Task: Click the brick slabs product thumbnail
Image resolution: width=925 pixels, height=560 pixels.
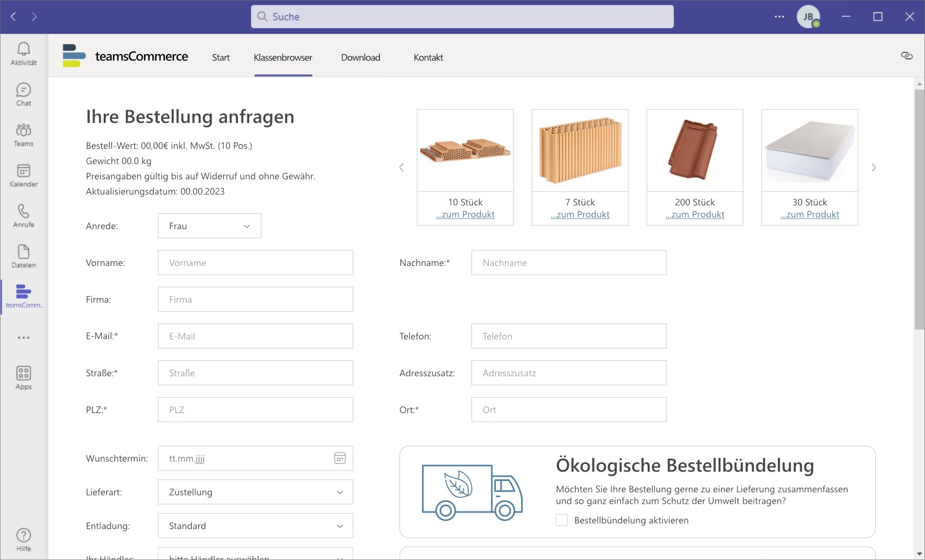Action: coord(465,151)
